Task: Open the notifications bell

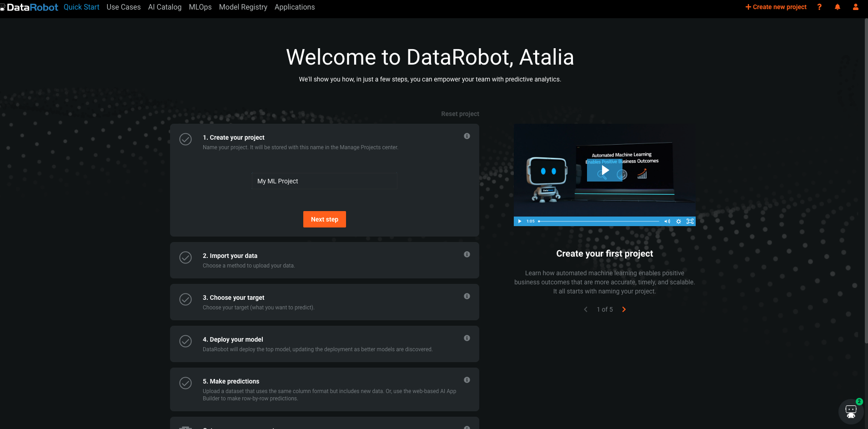Action: 838,7
